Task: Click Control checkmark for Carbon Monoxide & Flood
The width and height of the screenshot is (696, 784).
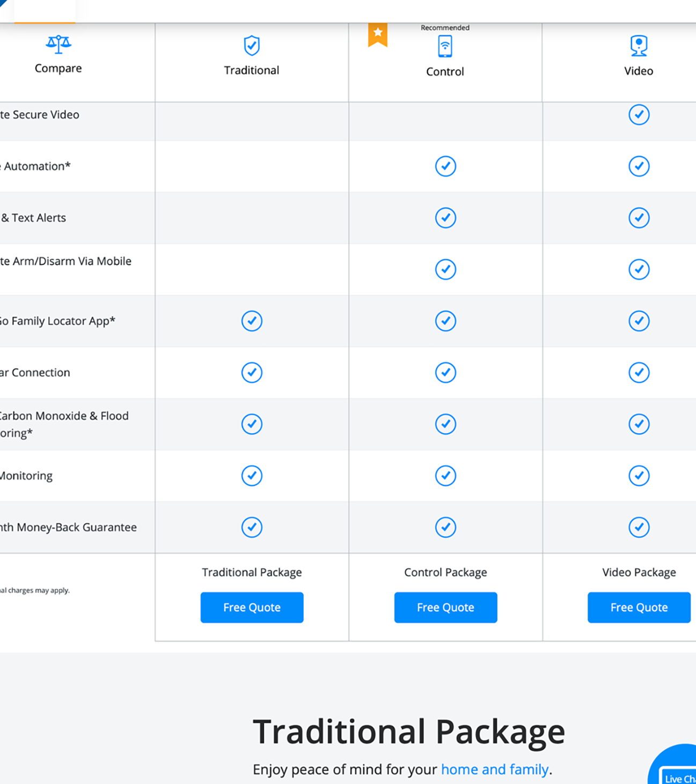Action: tap(445, 424)
